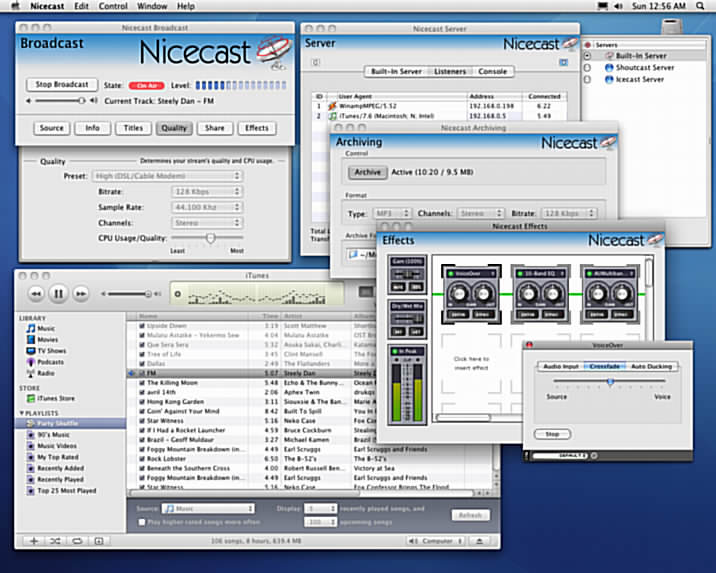The width and height of the screenshot is (716, 573).
Task: Uncheck the song Hong Kong Garden
Action: [142, 402]
